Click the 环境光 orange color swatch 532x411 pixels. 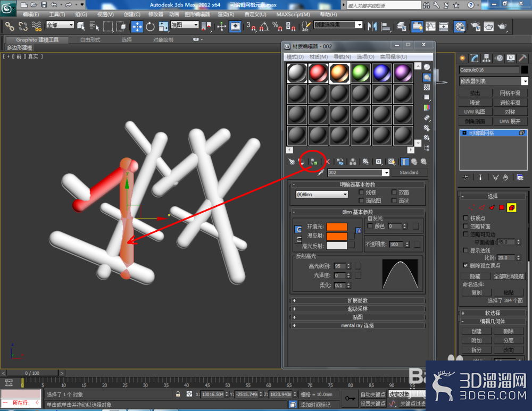click(x=337, y=227)
